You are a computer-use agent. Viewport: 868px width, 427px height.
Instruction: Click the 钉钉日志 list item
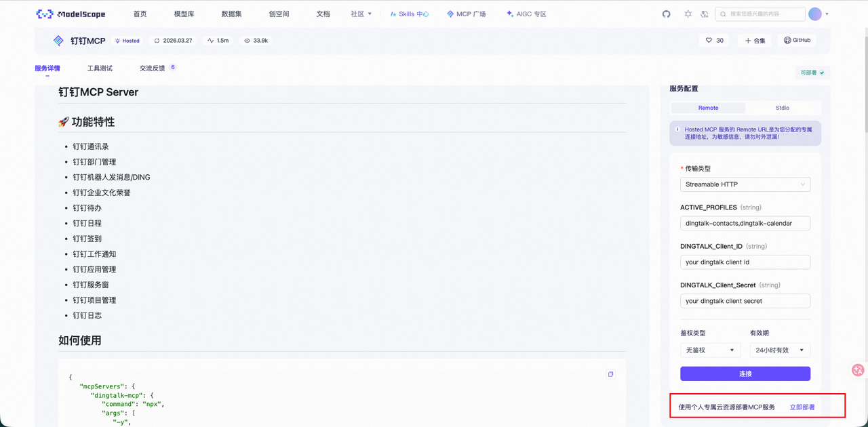point(87,316)
